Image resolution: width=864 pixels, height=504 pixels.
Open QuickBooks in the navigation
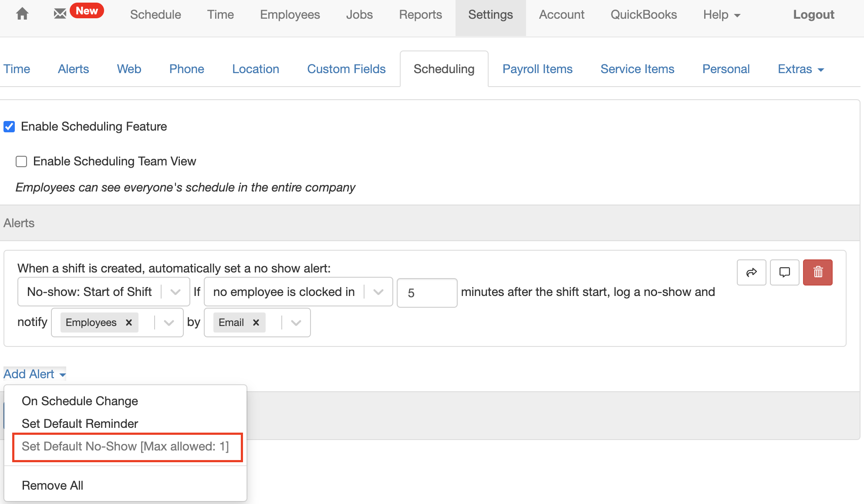click(644, 15)
